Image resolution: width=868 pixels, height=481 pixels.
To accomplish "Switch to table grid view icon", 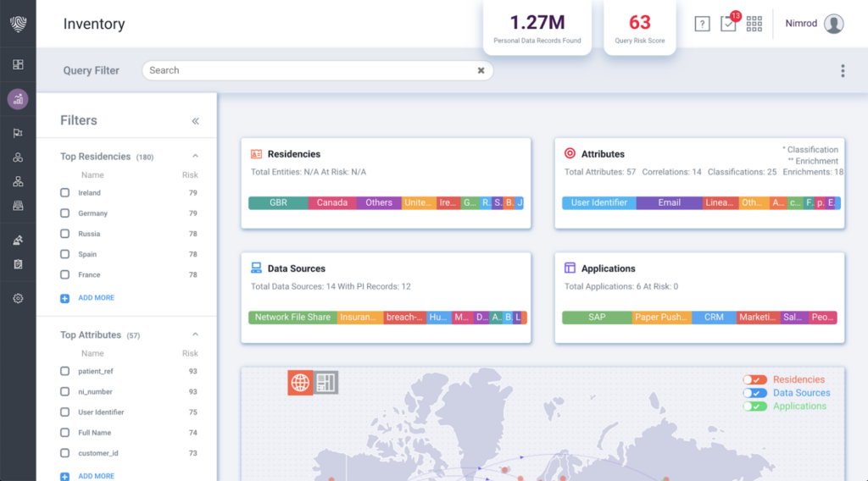I will pyautogui.click(x=326, y=383).
